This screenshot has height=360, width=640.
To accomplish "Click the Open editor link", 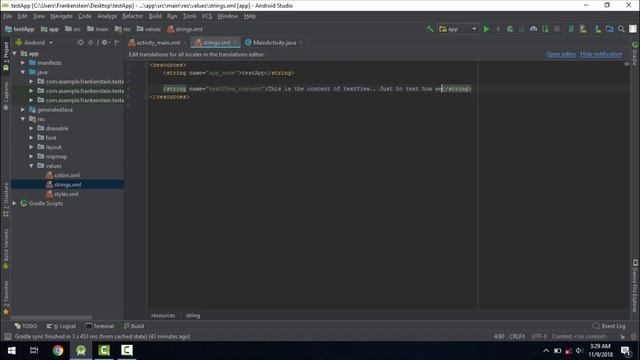I will point(561,54).
